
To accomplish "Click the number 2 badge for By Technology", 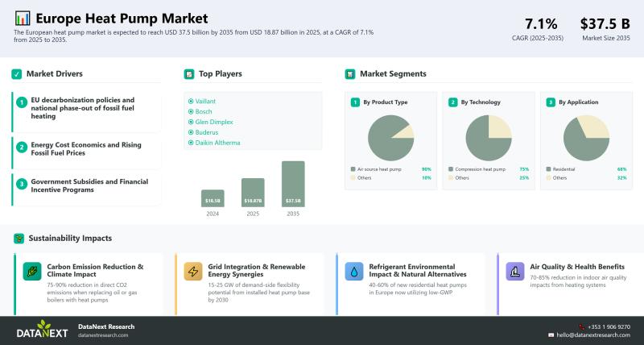I will tap(453, 102).
